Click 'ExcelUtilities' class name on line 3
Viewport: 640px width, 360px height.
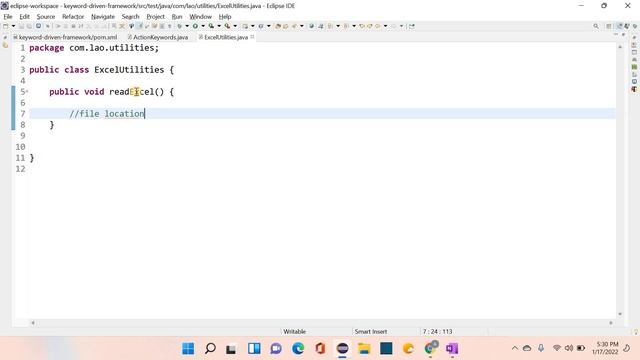(129, 70)
